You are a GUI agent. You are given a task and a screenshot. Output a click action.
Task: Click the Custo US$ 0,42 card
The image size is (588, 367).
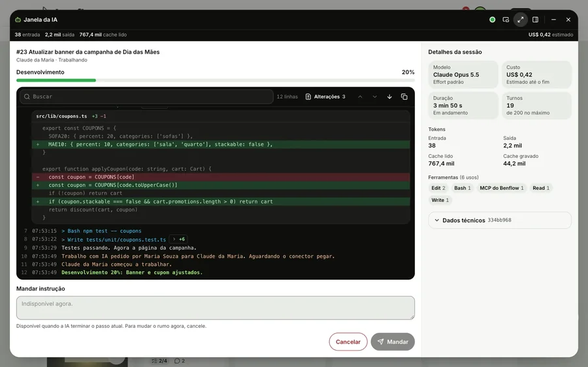click(536, 74)
